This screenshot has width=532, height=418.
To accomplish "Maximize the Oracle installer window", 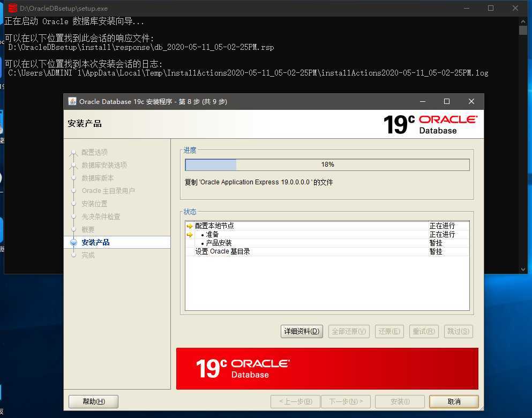I will (447, 101).
